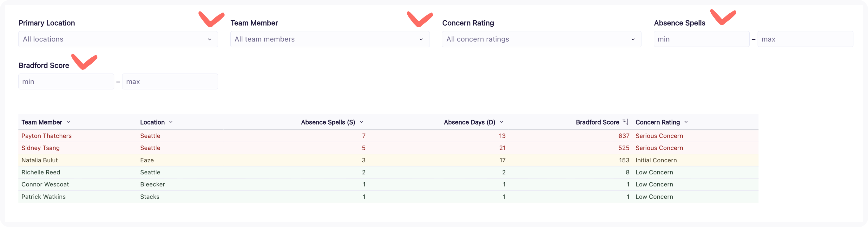Click the Bradford Score min input field
Viewport: 868px width, 227px height.
pyautogui.click(x=66, y=81)
